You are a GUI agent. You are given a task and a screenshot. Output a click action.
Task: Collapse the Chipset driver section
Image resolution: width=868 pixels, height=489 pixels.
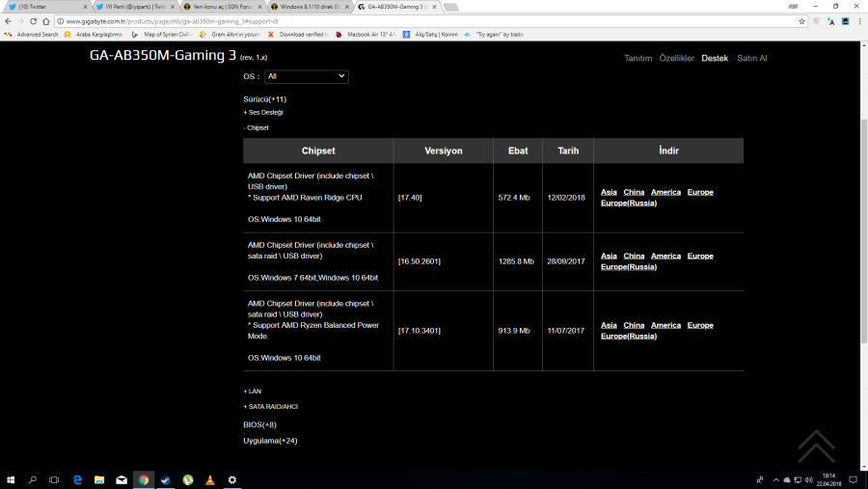[256, 128]
